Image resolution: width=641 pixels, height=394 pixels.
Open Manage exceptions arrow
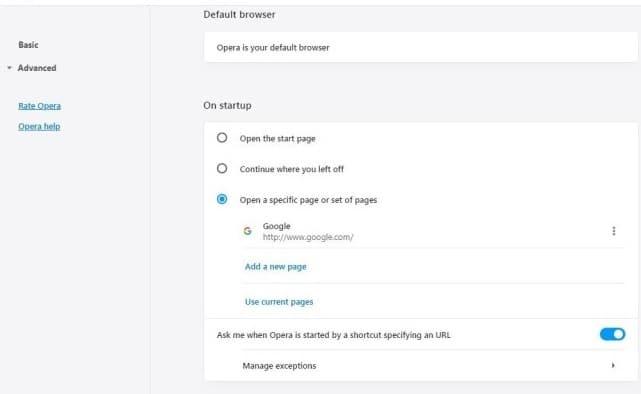pyautogui.click(x=613, y=365)
